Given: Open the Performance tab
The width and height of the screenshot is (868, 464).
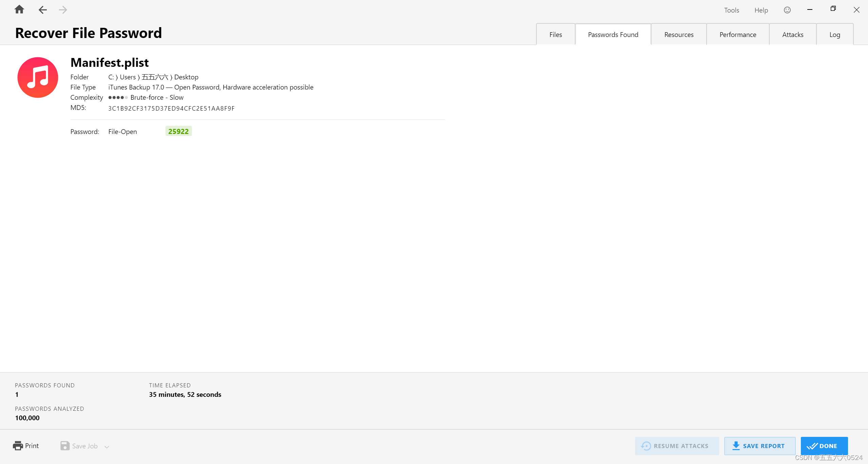Looking at the screenshot, I should click(738, 35).
